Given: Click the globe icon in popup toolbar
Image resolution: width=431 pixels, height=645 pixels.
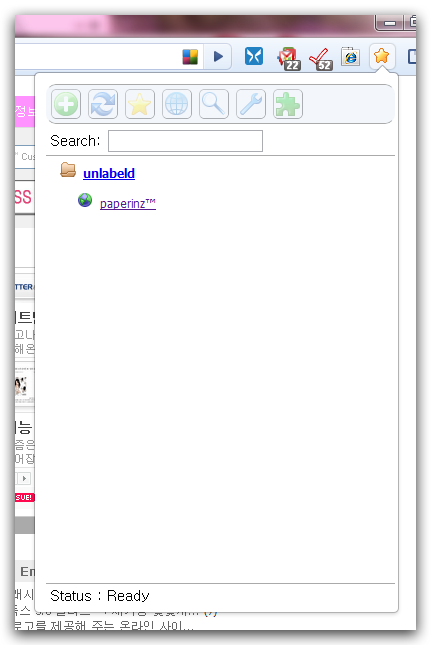Looking at the screenshot, I should pyautogui.click(x=177, y=104).
